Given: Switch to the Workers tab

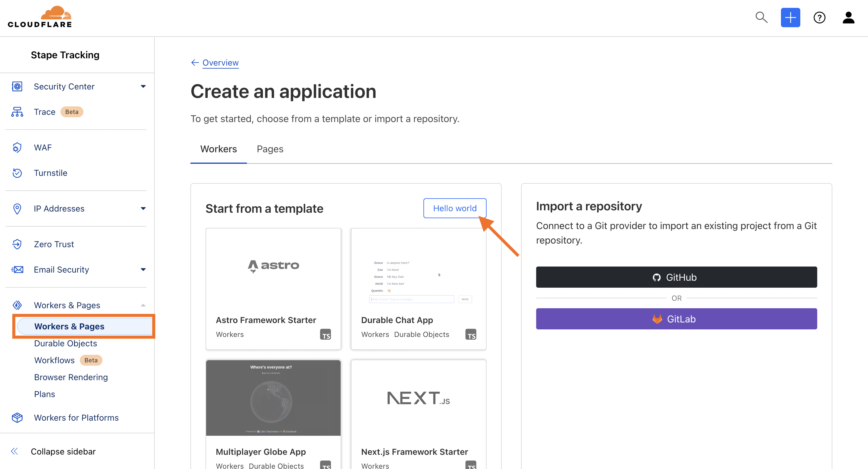Looking at the screenshot, I should (x=218, y=149).
